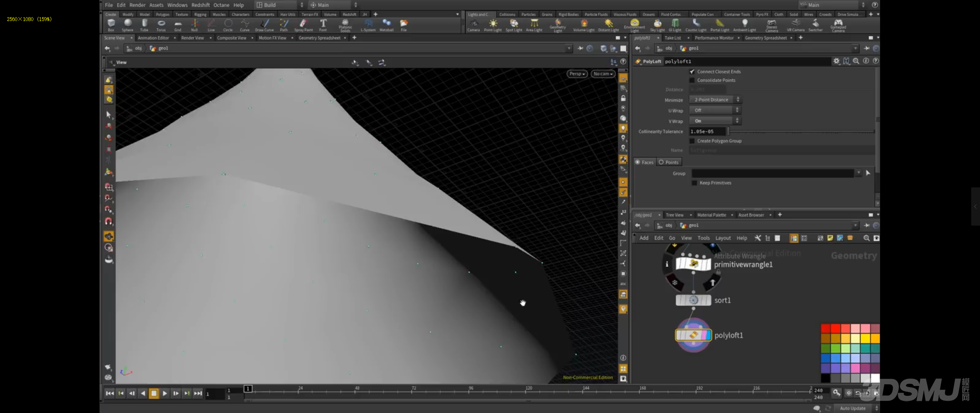The image size is (980, 413).
Task: Click the File shelf tool
Action: [x=404, y=25]
